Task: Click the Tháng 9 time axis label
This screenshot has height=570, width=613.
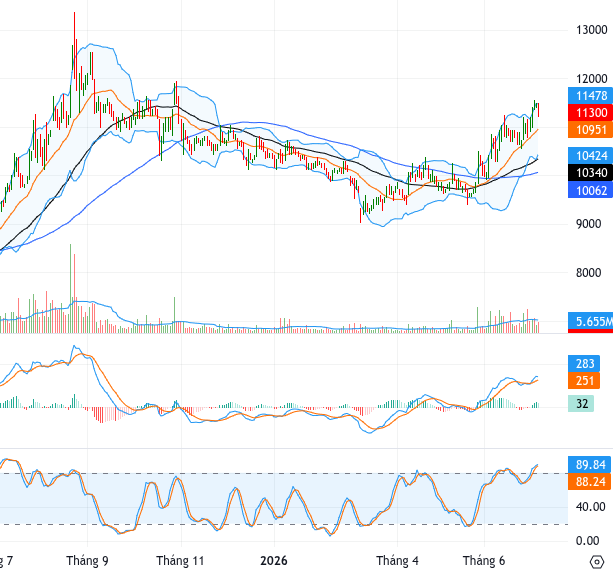Action: (x=87, y=561)
